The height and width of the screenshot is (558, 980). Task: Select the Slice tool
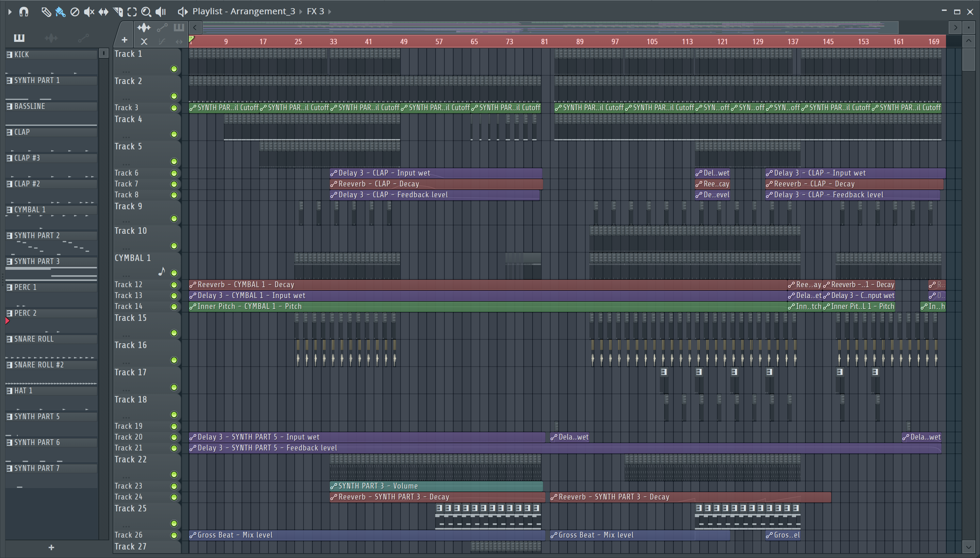pyautogui.click(x=118, y=12)
